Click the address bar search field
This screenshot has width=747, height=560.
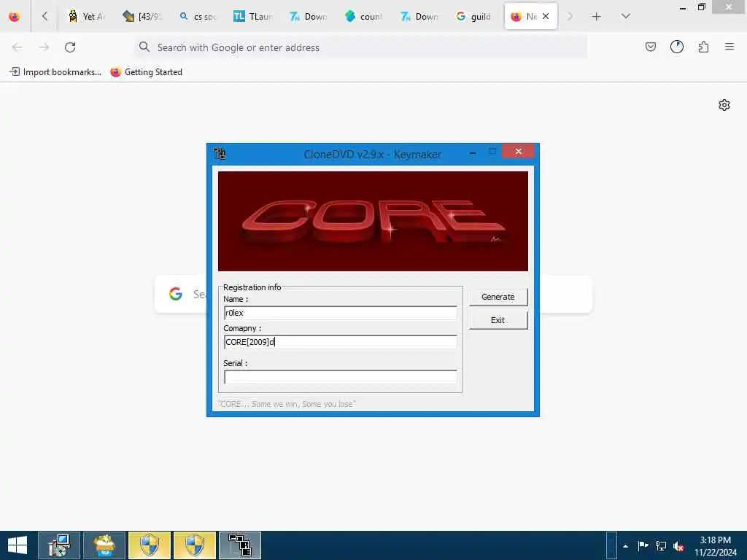click(x=360, y=47)
